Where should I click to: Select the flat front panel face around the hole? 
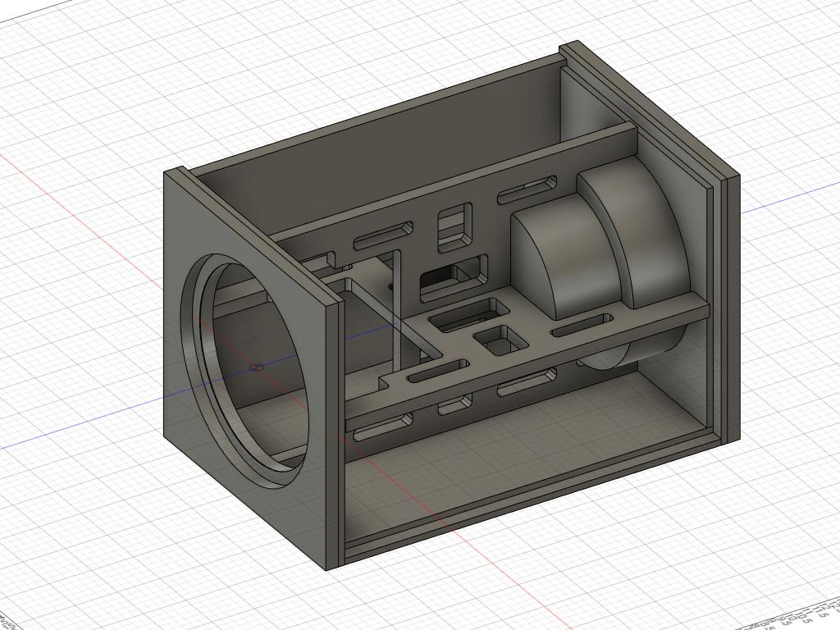(x=246, y=370)
